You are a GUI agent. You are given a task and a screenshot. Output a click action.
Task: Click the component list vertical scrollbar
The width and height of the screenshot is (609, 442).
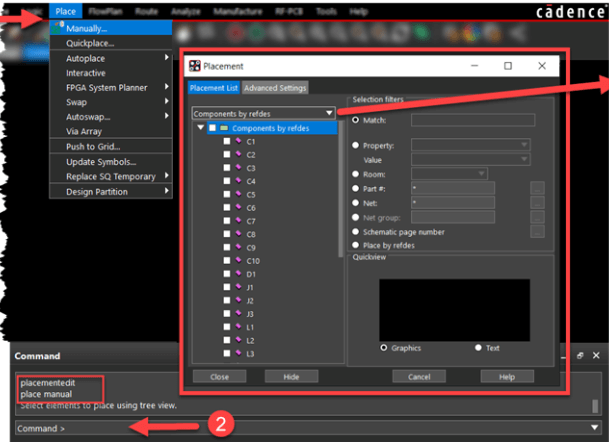pyautogui.click(x=341, y=200)
